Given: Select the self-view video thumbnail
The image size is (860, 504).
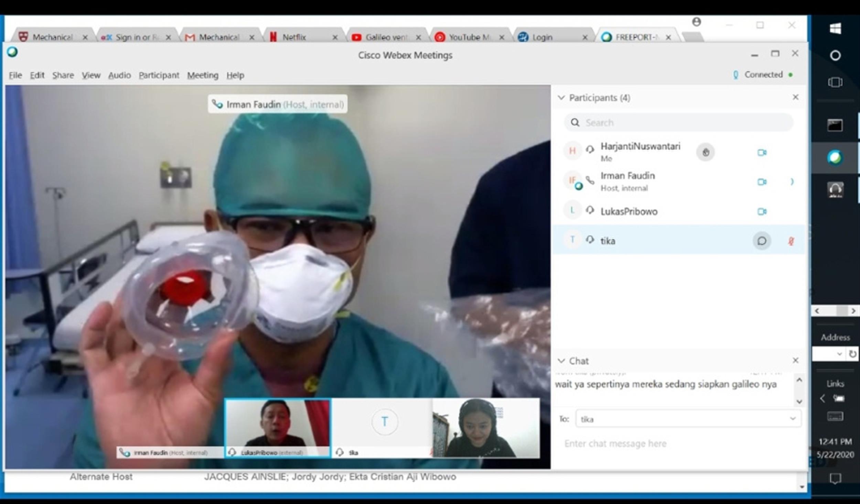Looking at the screenshot, I should click(486, 428).
